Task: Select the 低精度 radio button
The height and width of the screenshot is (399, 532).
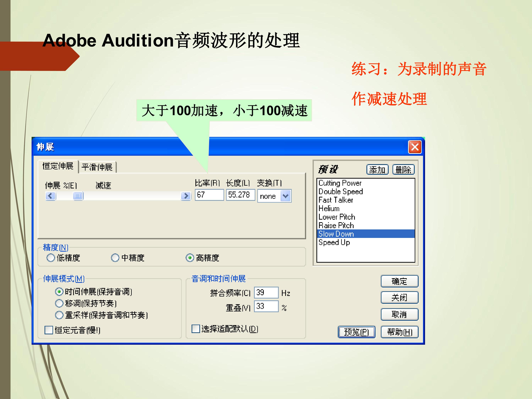Action: click(x=51, y=258)
